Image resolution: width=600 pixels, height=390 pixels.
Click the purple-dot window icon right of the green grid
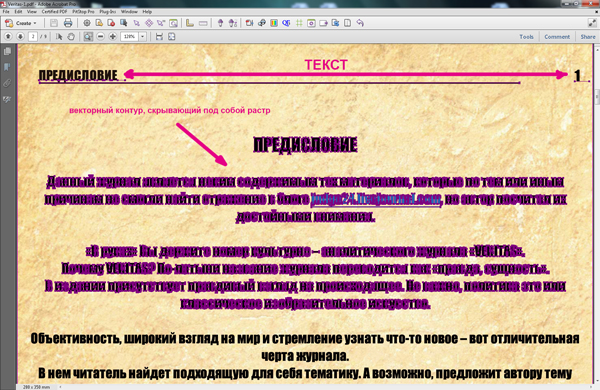(x=311, y=23)
